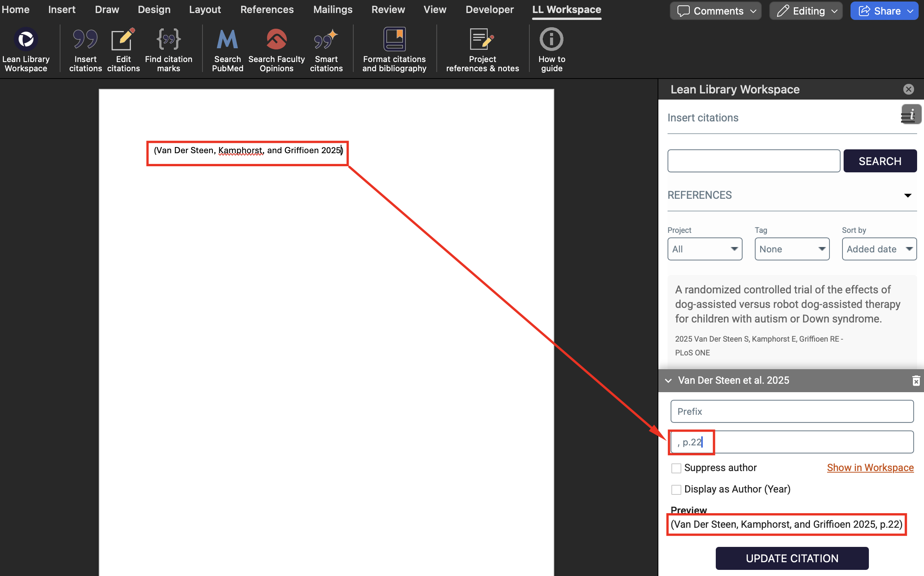The width and height of the screenshot is (924, 576).
Task: Open Format citations and bibliography
Action: [394, 39]
